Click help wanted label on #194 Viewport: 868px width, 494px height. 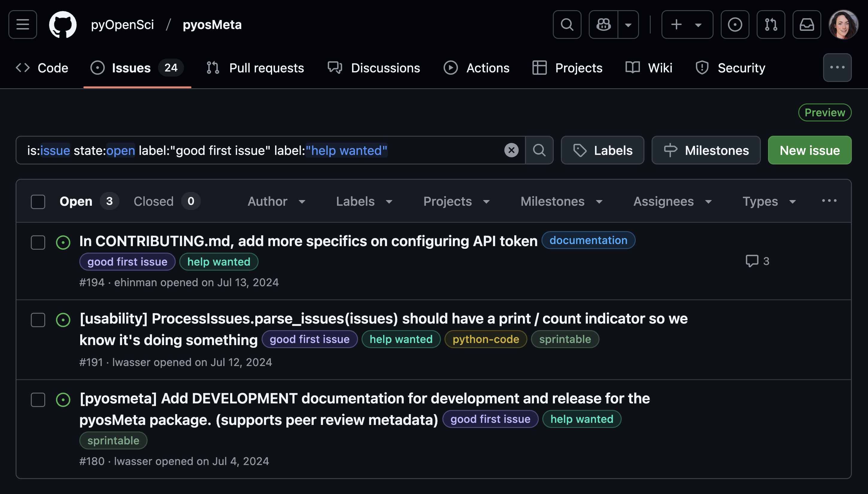click(219, 262)
